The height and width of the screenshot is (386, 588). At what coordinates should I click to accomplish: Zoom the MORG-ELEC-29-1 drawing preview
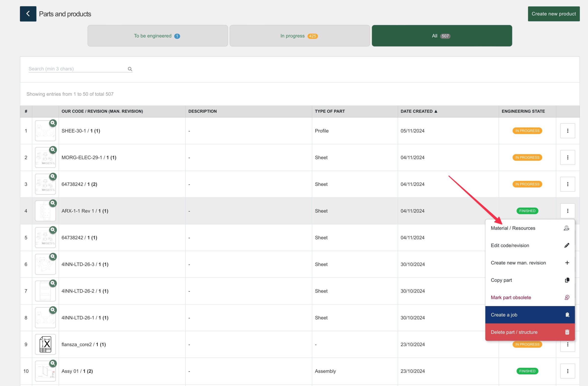[x=53, y=150]
